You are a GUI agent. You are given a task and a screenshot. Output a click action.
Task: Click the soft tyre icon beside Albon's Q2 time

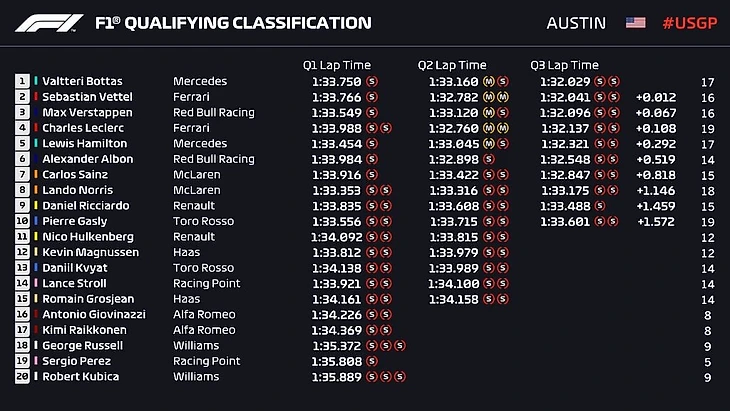(489, 159)
